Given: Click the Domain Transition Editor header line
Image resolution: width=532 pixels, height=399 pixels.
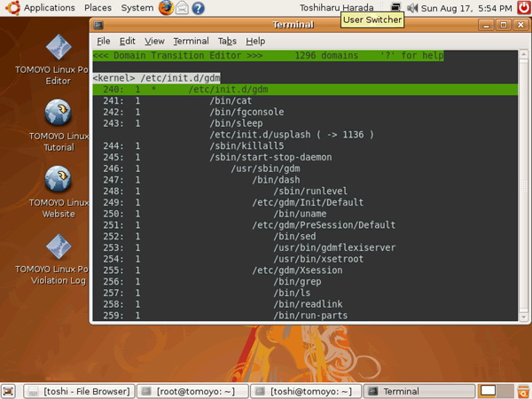Looking at the screenshot, I should click(x=268, y=56).
